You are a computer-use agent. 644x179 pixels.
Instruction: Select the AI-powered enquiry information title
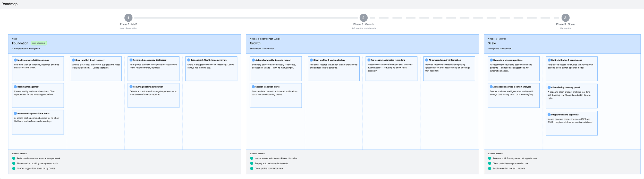445,60
